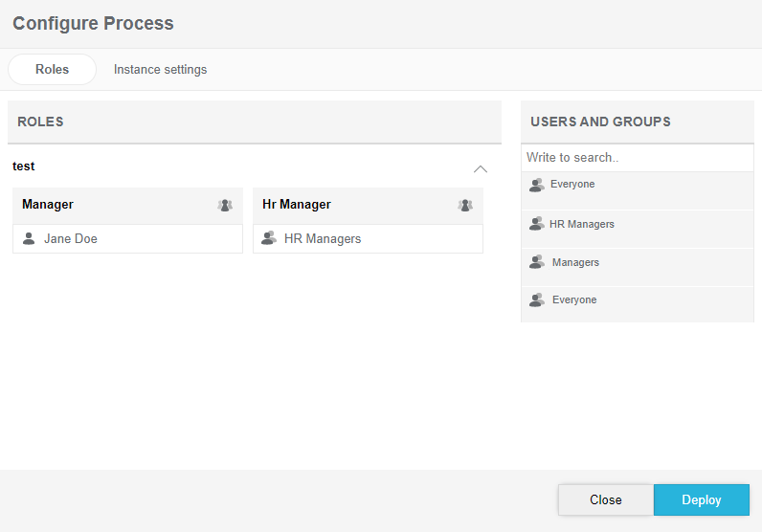Open the Instance settings tab
This screenshot has height=532, width=762.
[160, 70]
